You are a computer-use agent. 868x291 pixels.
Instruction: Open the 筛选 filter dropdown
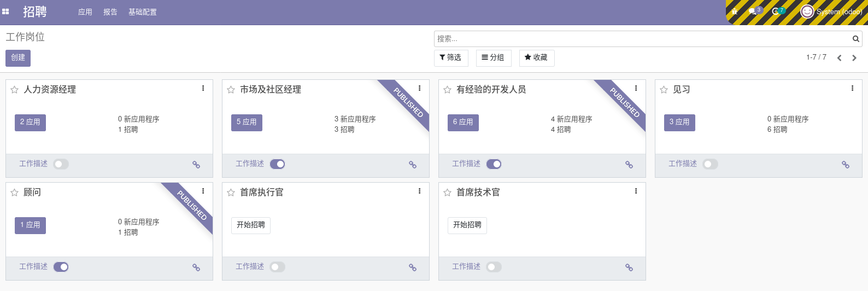point(450,57)
